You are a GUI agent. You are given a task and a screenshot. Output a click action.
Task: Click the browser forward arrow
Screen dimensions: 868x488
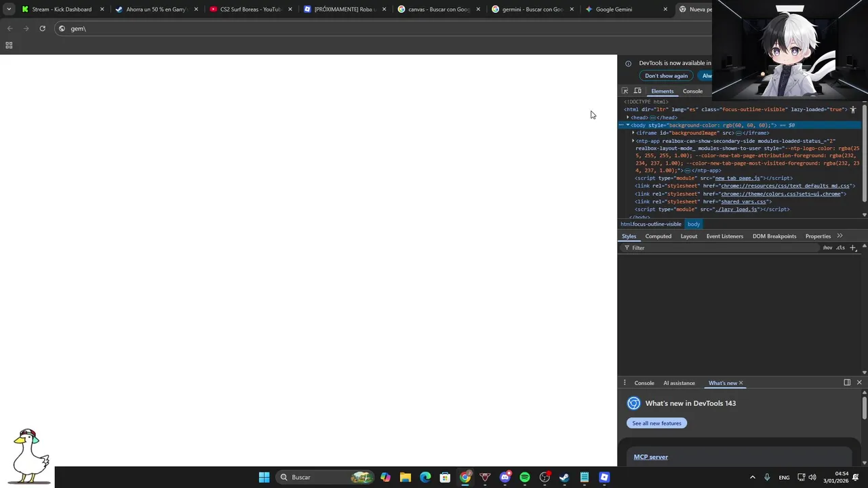pyautogui.click(x=26, y=28)
